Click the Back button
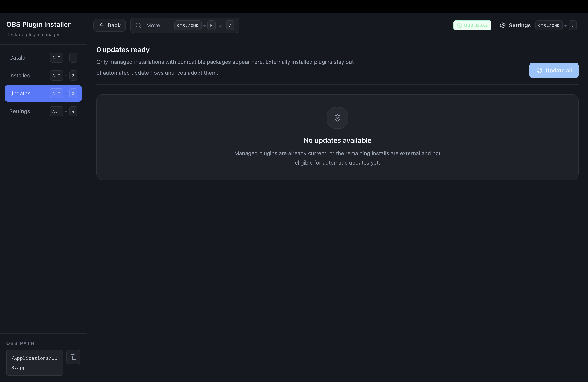This screenshot has width=588, height=382. point(109,25)
